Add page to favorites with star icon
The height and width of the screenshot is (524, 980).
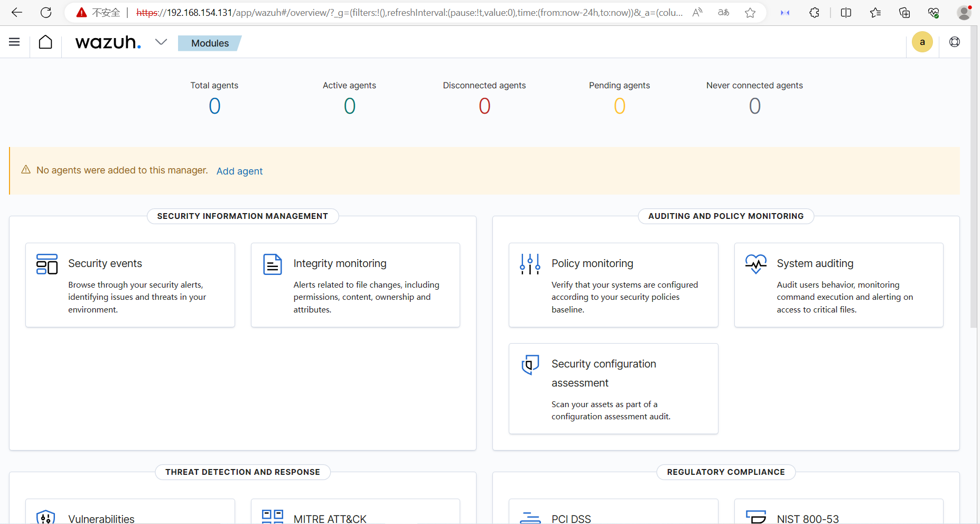click(x=750, y=13)
